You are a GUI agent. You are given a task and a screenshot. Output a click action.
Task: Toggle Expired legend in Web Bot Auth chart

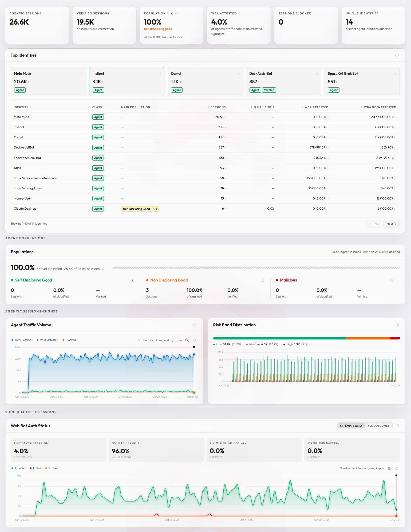pyautogui.click(x=52, y=468)
